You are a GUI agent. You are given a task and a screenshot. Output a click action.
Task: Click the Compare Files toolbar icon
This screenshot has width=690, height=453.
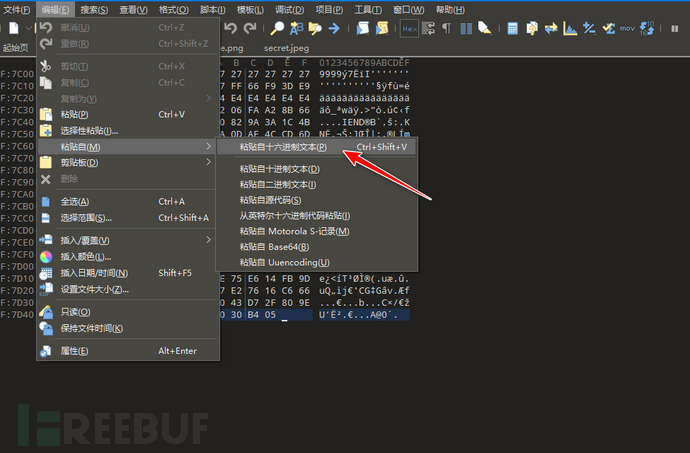(x=532, y=29)
